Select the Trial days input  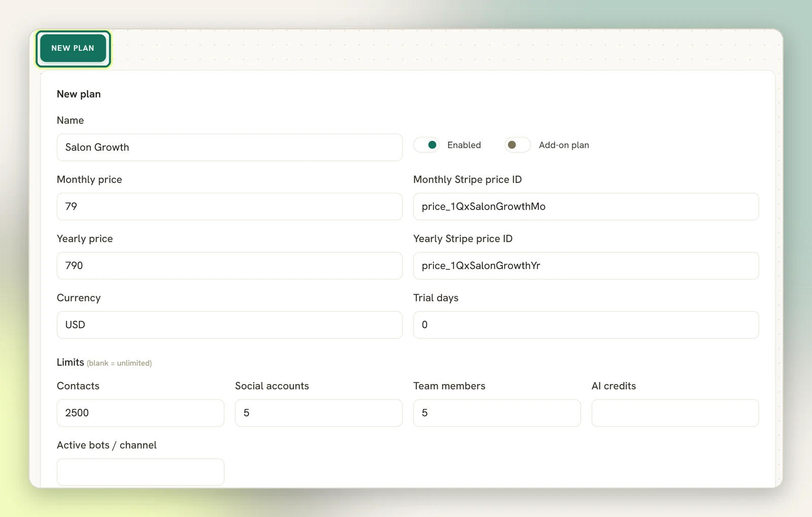586,325
